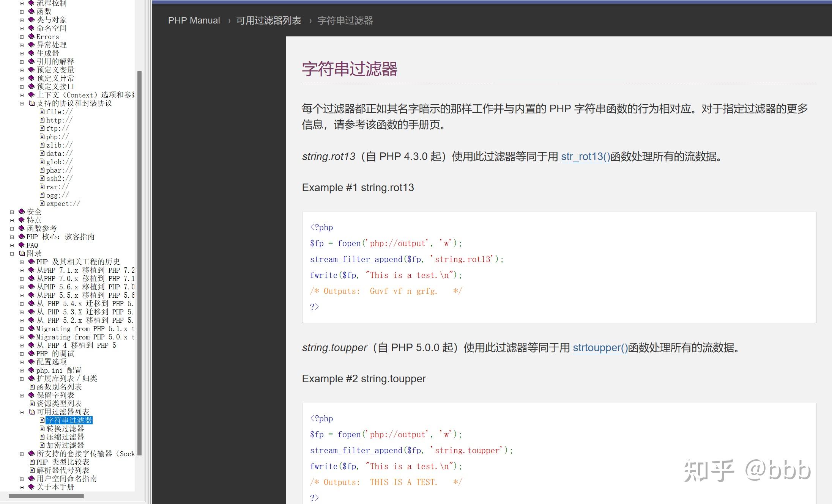832x504 pixels.
Task: Click the book icon beside 安全
Action: point(22,212)
